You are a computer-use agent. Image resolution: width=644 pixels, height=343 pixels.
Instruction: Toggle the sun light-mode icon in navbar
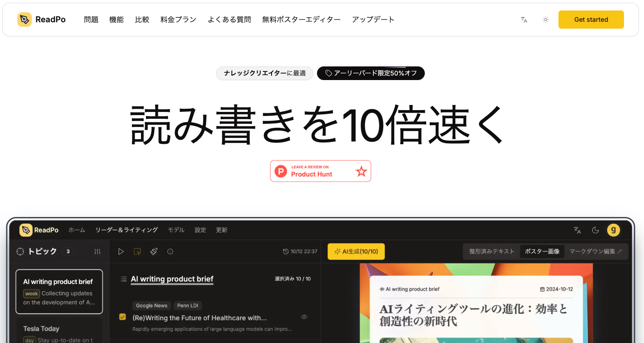(546, 20)
